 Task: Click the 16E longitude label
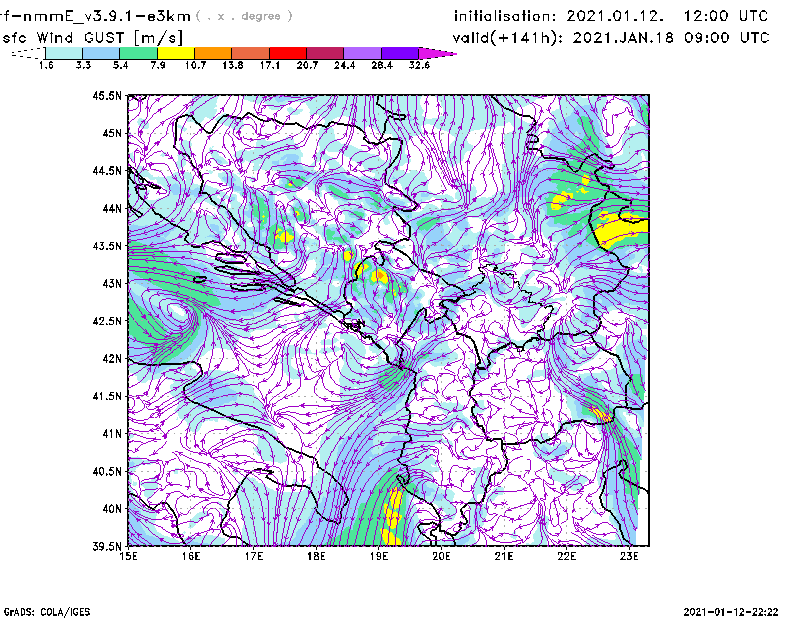coord(191,556)
